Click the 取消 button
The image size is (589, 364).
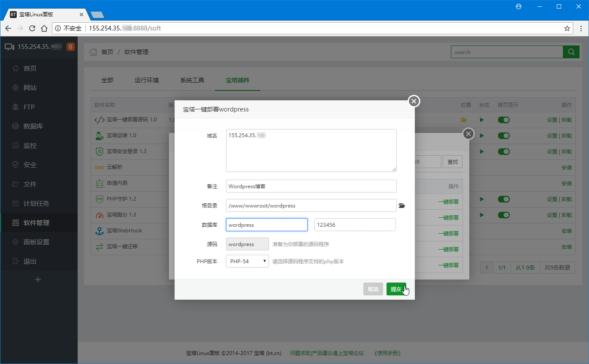click(373, 289)
